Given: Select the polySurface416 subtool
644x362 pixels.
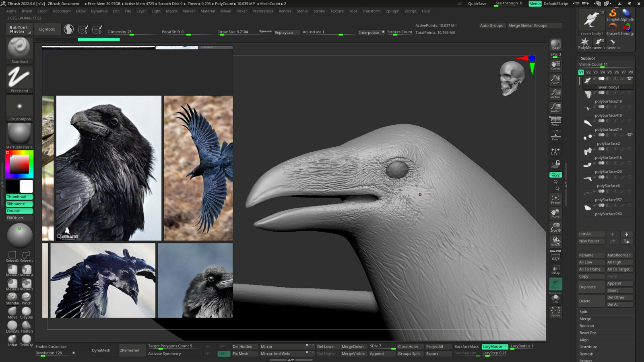Looking at the screenshot, I should [608, 153].
